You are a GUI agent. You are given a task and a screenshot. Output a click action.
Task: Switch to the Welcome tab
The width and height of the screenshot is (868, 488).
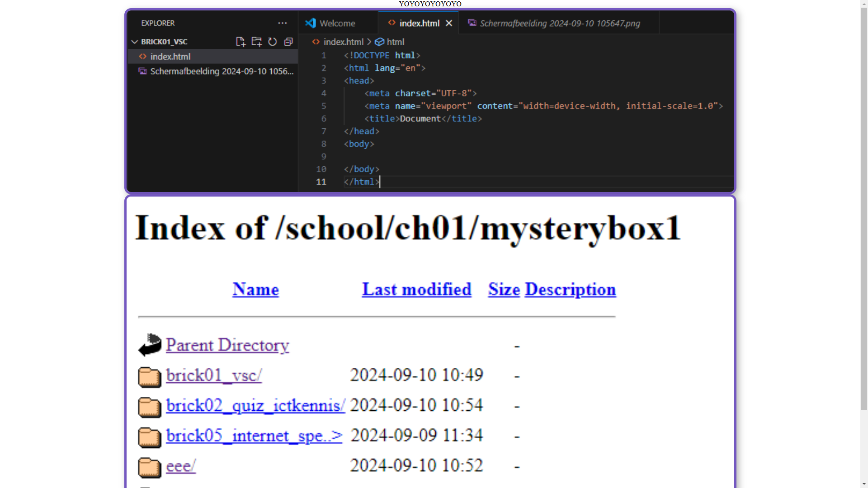pos(337,23)
